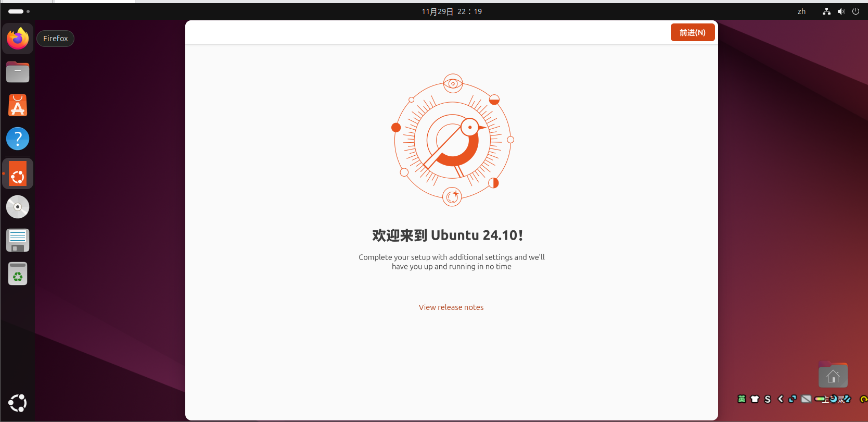The height and width of the screenshot is (422, 868).
Task: Click the gray crossed-rectangle icon
Action: tap(806, 399)
